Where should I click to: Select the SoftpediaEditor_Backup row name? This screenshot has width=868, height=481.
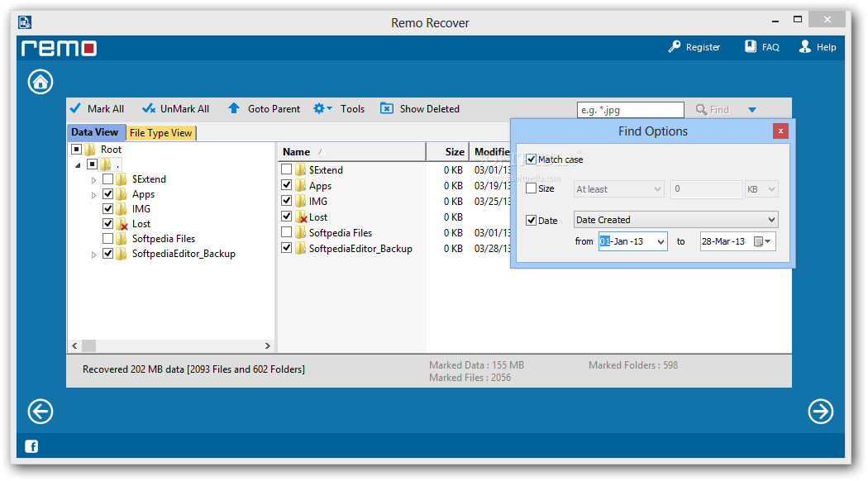361,249
